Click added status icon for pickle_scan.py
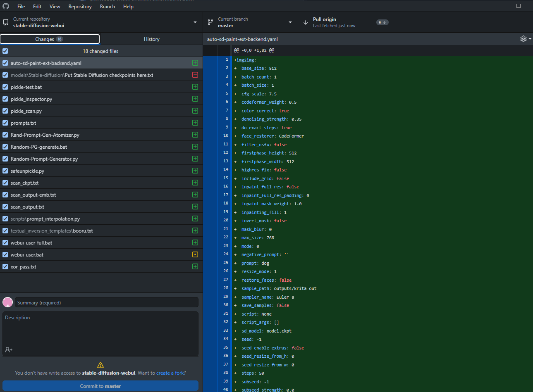The width and height of the screenshot is (533, 392). pyautogui.click(x=195, y=111)
